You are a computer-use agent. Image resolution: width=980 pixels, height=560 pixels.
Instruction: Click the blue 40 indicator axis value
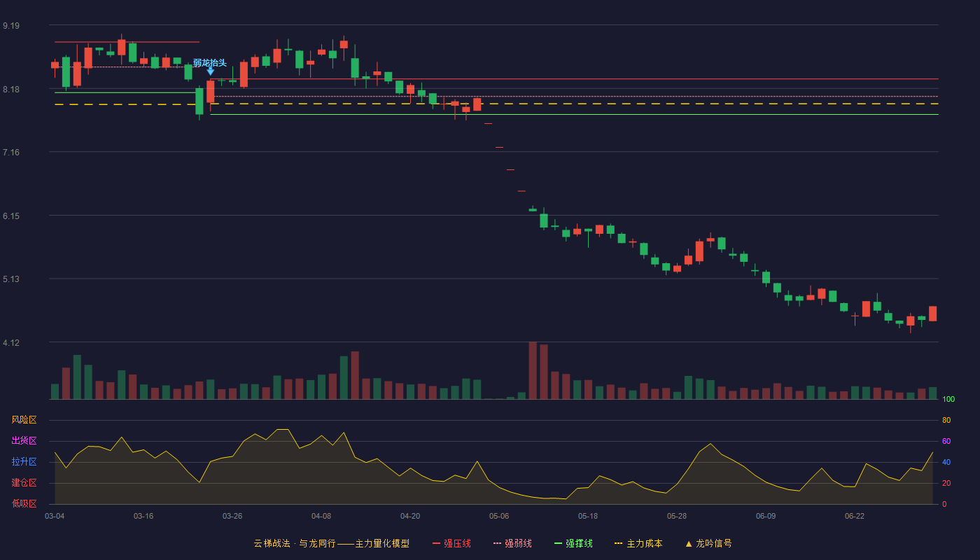tap(946, 462)
